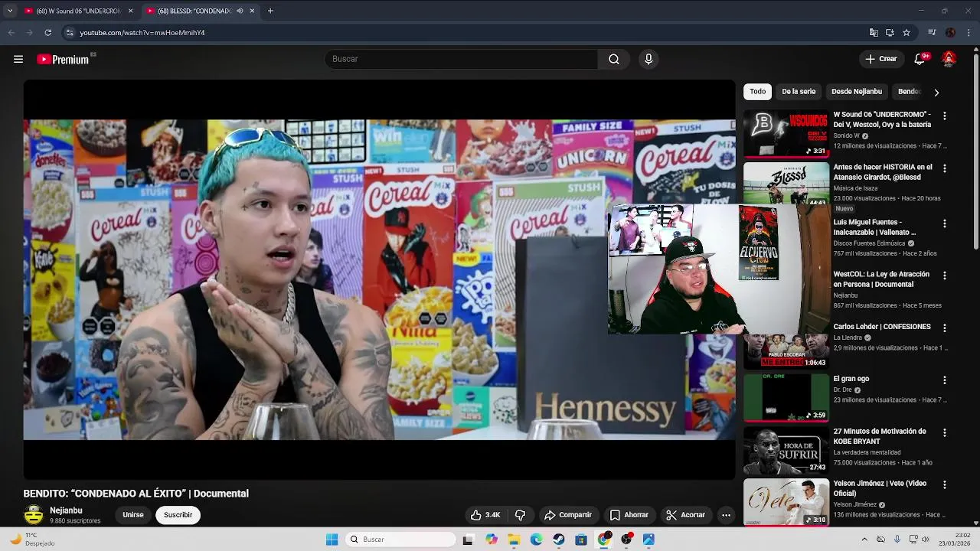Screen dimensions: 980x551
Task: Reload the current page
Action: click(x=47, y=33)
